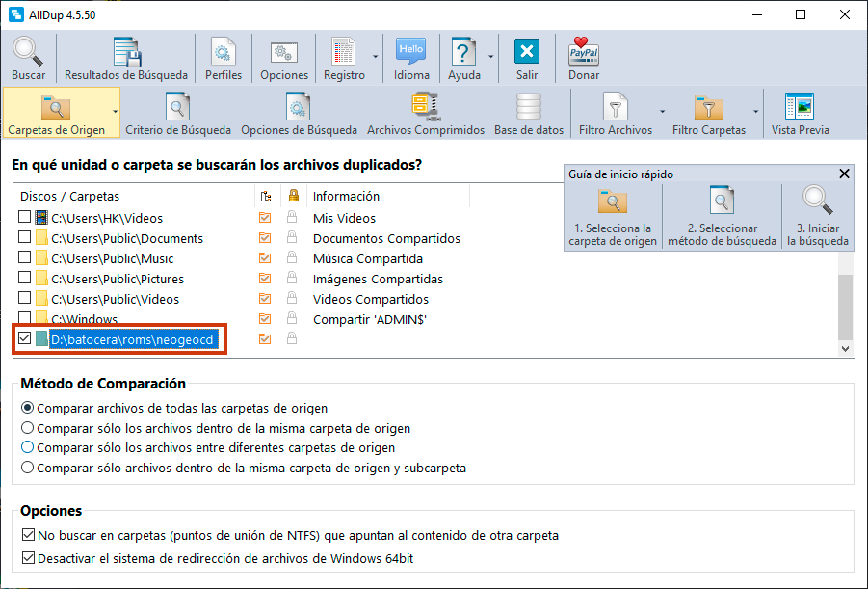
Task: Select the C:\Users\Public\Music row
Action: click(x=113, y=258)
